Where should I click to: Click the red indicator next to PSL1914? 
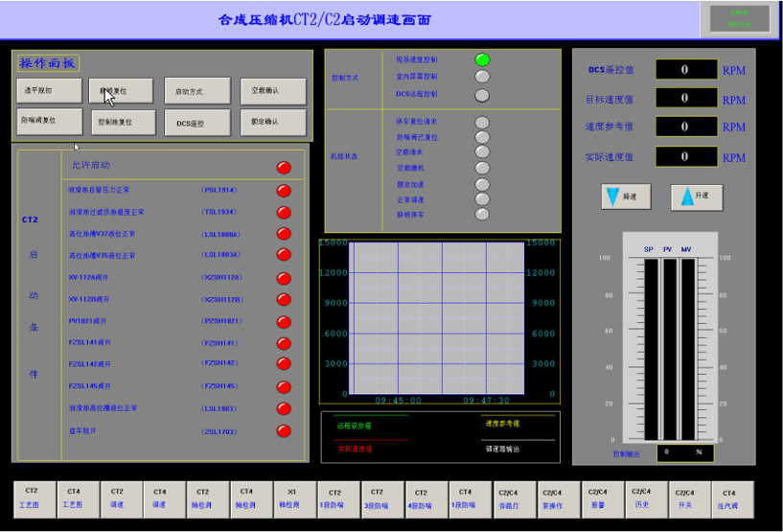point(284,190)
